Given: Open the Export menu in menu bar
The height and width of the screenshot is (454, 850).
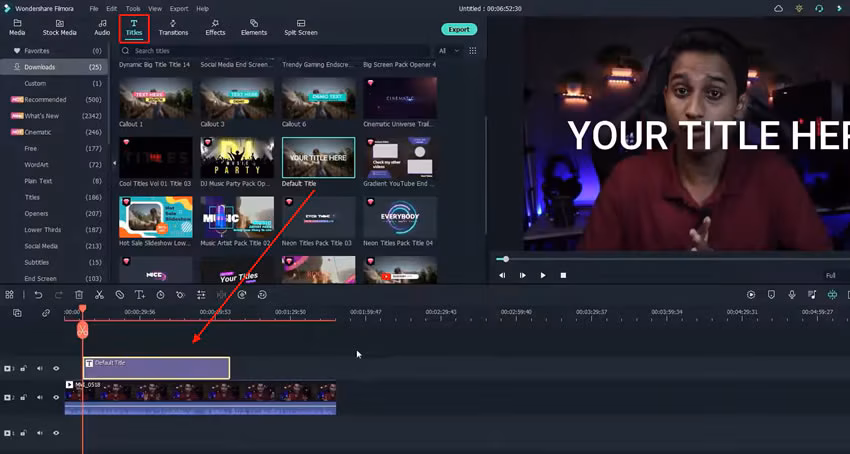Looking at the screenshot, I should 179,9.
